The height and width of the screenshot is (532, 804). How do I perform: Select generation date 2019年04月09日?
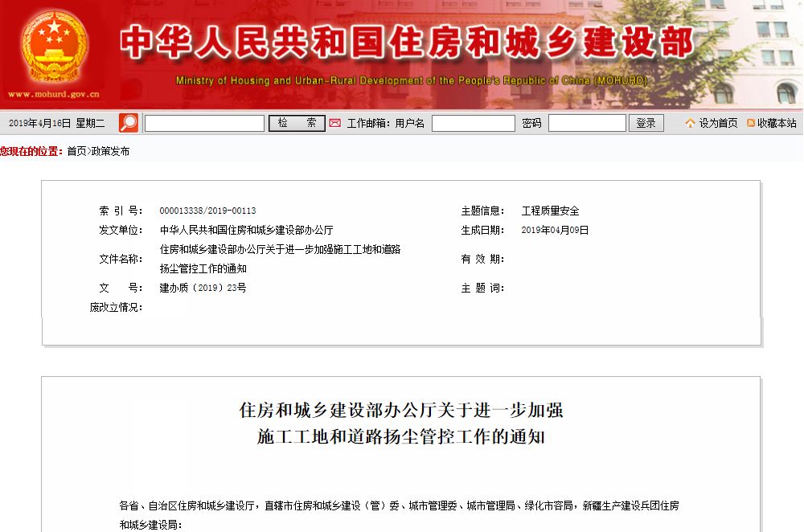555,230
